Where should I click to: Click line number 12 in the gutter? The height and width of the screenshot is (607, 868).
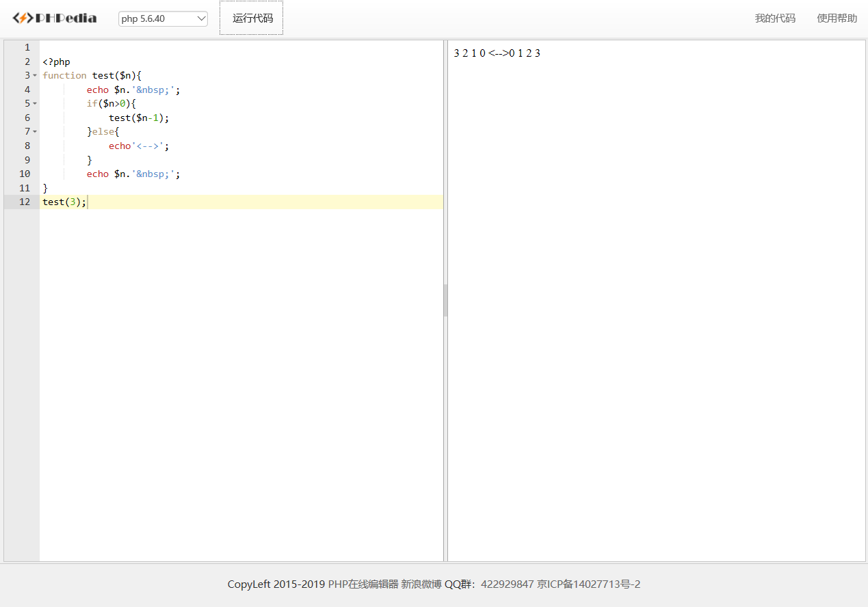(x=25, y=202)
